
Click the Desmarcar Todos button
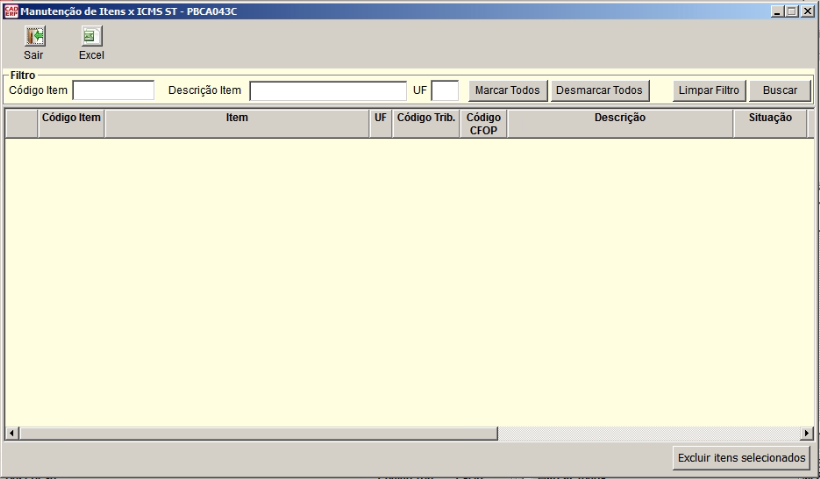600,90
